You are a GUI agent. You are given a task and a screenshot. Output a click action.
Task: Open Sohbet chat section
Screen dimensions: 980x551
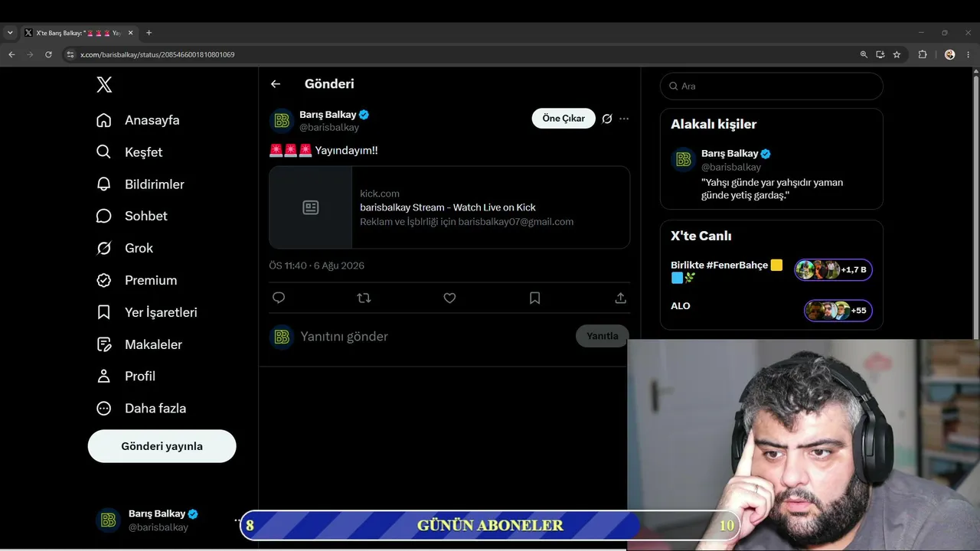pyautogui.click(x=132, y=216)
